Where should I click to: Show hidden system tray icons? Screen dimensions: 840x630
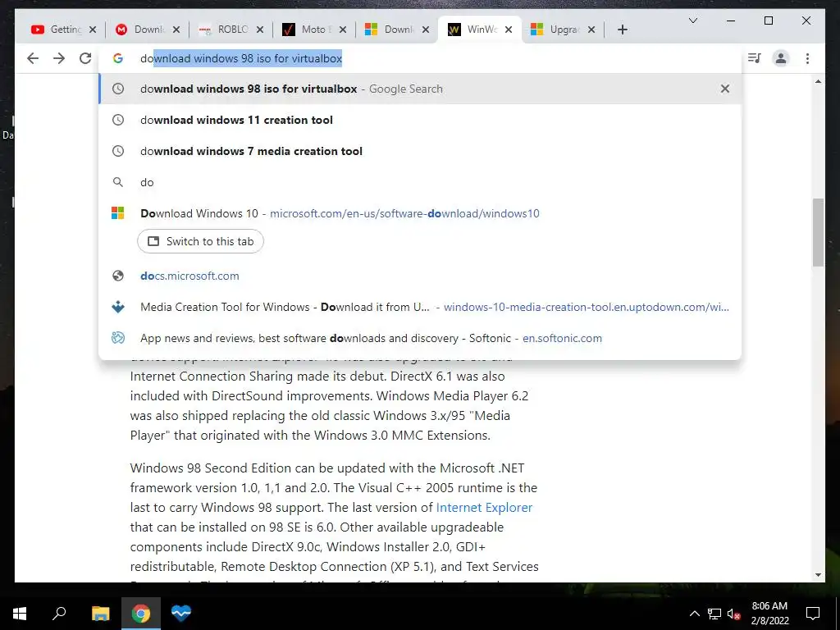(694, 614)
